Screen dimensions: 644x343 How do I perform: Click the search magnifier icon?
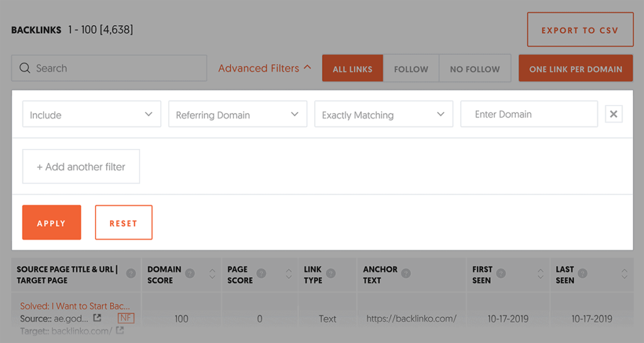[25, 68]
